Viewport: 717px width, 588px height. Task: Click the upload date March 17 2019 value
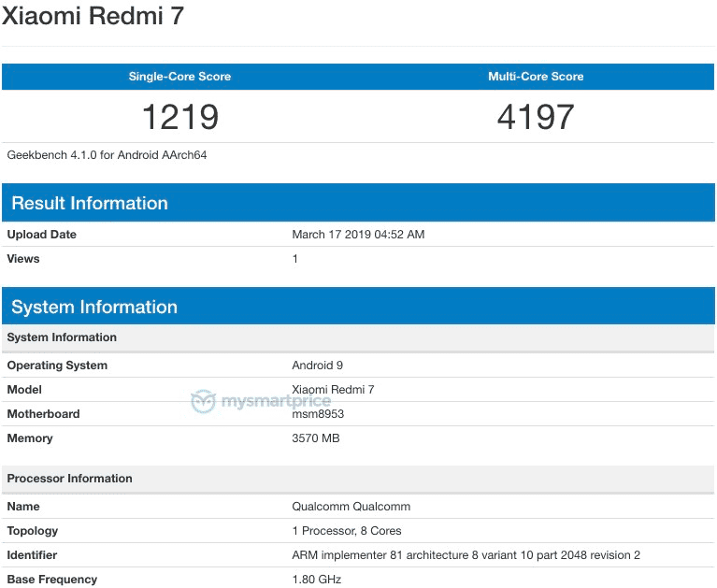pos(358,235)
